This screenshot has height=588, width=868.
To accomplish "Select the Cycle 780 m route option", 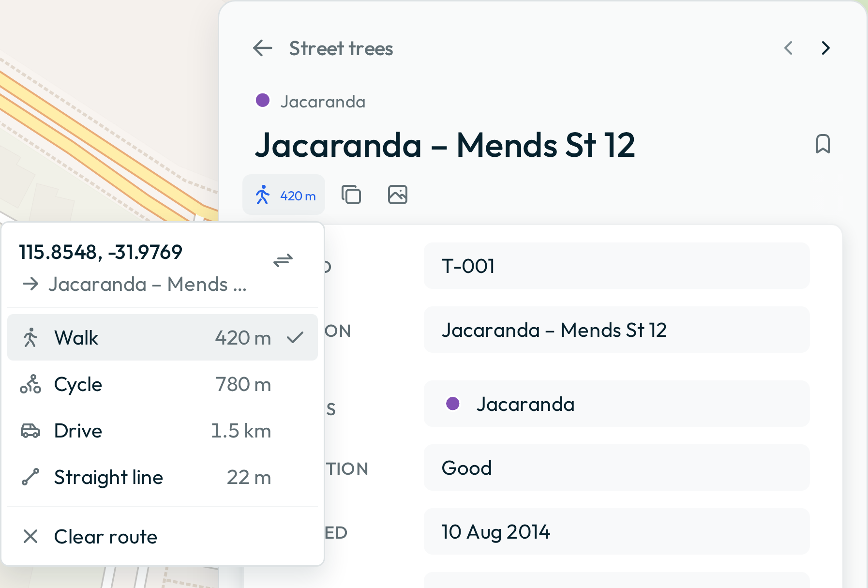I will pos(163,384).
